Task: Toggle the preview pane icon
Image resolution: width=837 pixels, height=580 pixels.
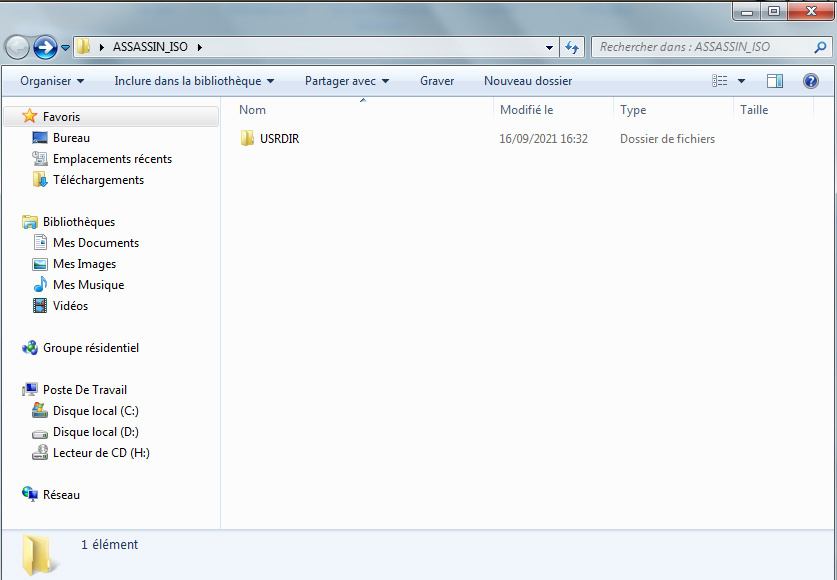Action: tap(775, 81)
